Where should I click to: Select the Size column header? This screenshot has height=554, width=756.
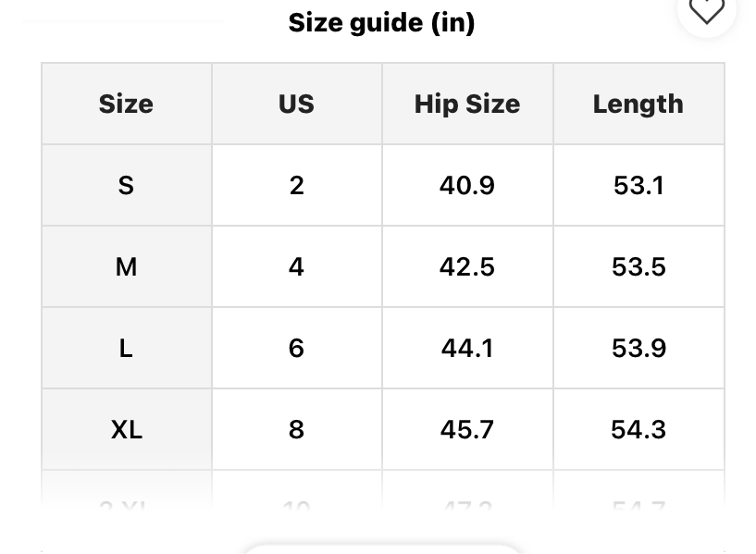coord(126,104)
